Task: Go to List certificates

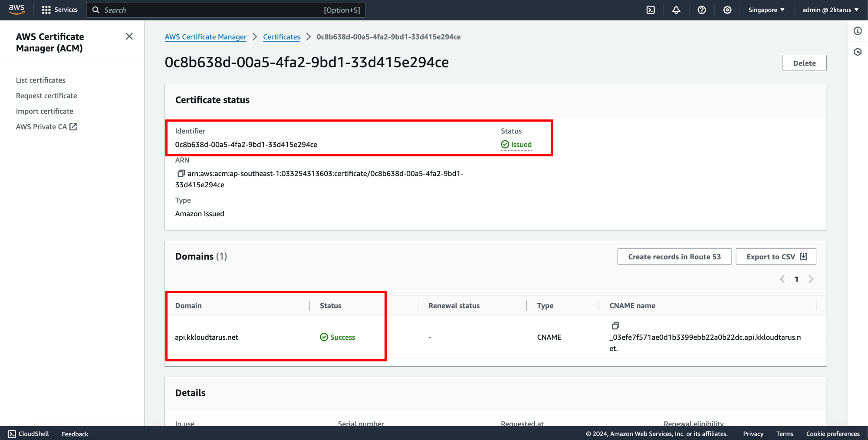Action: click(41, 80)
